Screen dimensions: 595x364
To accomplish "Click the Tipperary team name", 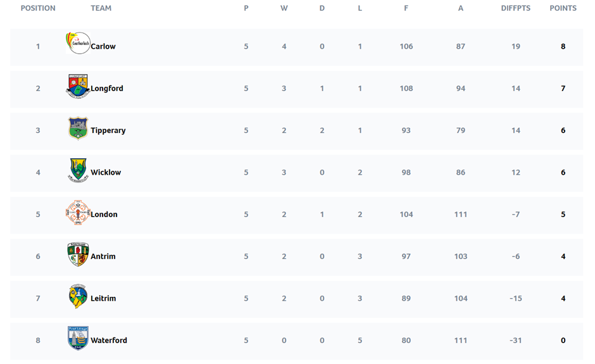I will pyautogui.click(x=108, y=130).
